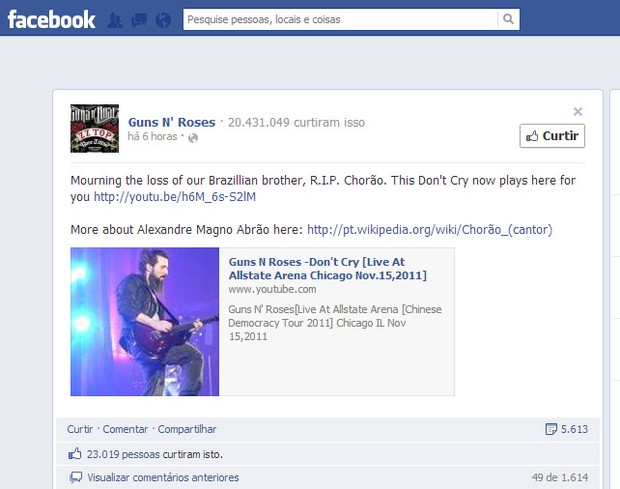Click the Facebook logo

click(x=51, y=19)
